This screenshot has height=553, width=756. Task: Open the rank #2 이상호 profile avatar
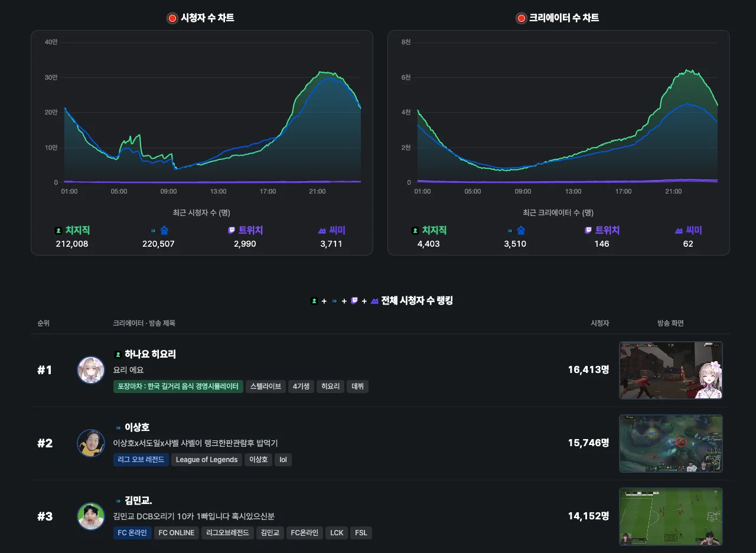[91, 443]
